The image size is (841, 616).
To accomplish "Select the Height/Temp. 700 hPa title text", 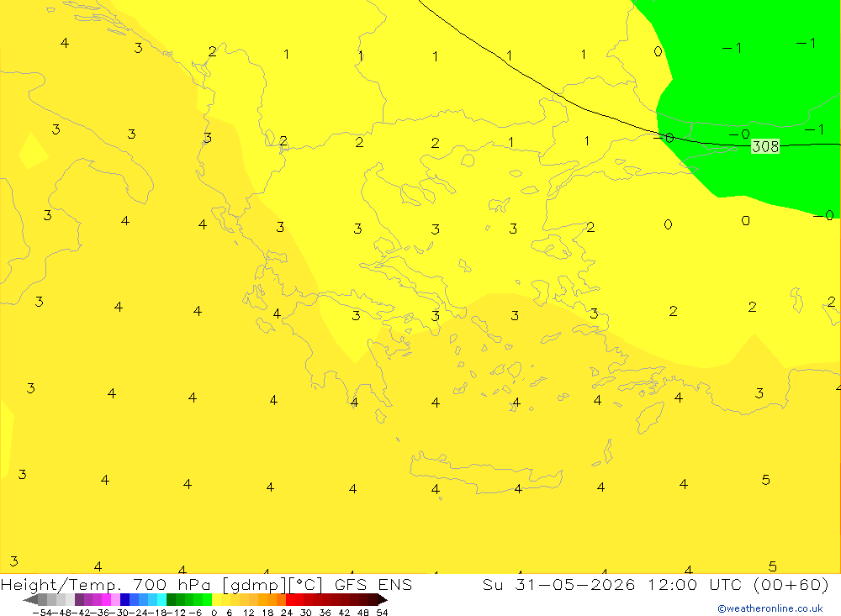I will click(x=106, y=585).
